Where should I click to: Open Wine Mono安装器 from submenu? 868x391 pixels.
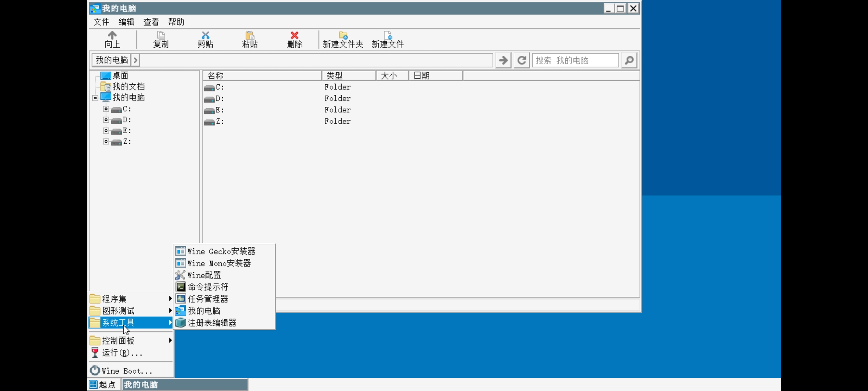pos(224,263)
